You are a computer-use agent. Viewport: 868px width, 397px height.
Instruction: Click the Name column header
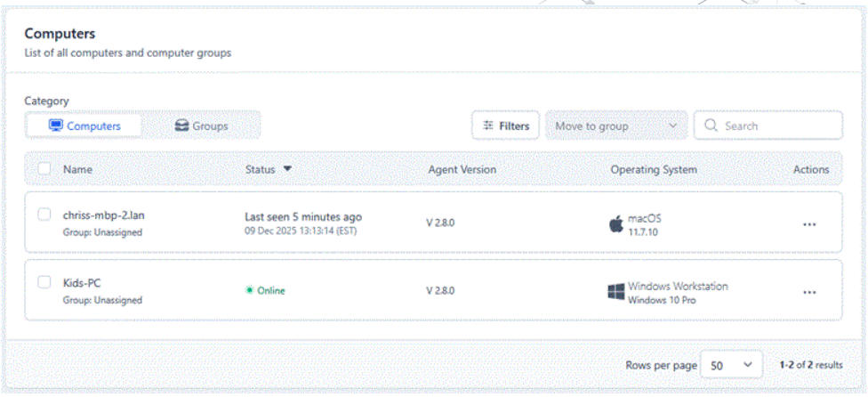77,169
